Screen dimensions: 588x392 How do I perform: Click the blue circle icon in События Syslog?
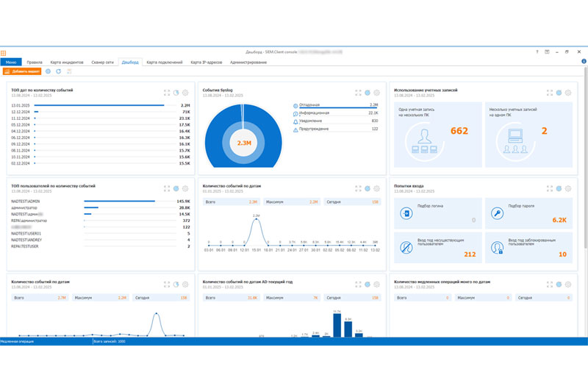367,93
